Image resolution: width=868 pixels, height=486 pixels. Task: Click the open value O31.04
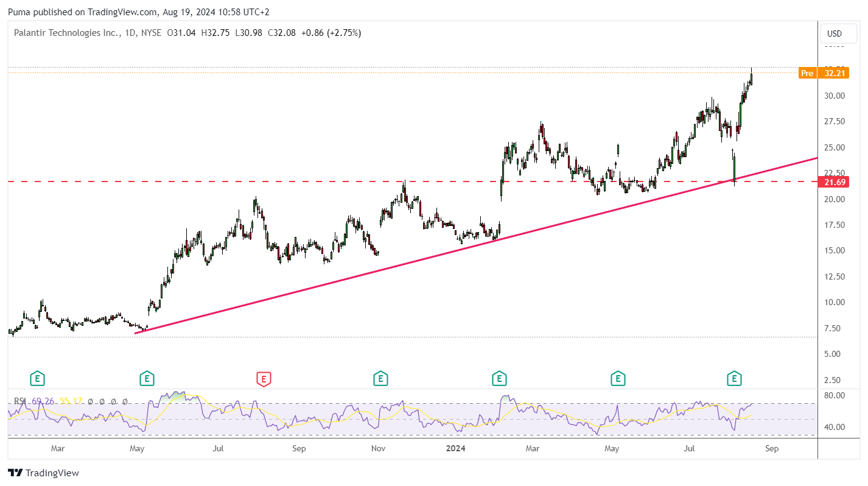pyautogui.click(x=181, y=33)
